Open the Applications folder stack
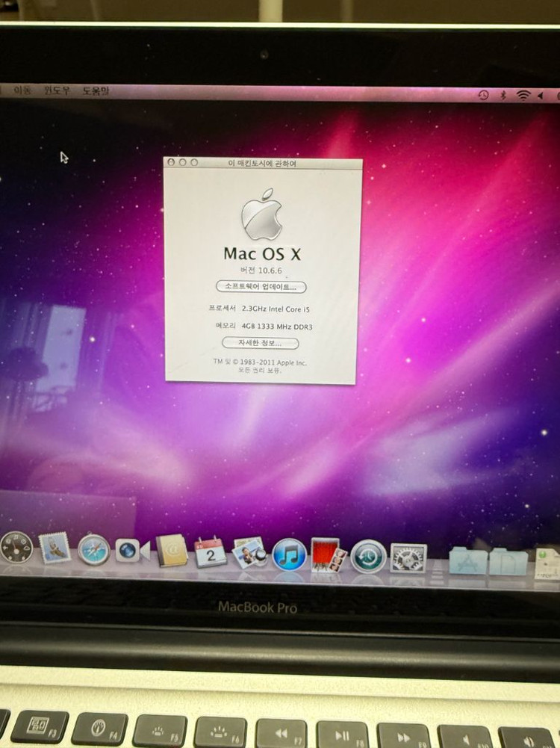The image size is (560, 748). [x=468, y=560]
